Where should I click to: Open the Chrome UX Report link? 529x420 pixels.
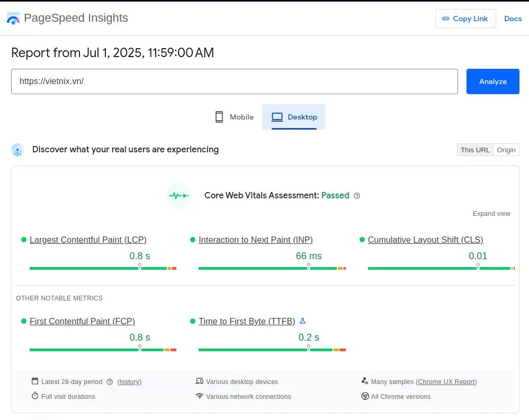pyautogui.click(x=446, y=382)
